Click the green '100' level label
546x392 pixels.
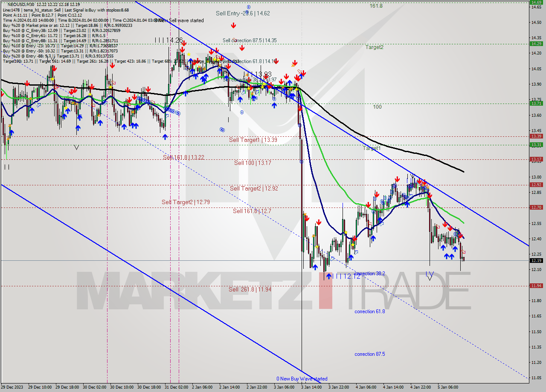pos(377,107)
